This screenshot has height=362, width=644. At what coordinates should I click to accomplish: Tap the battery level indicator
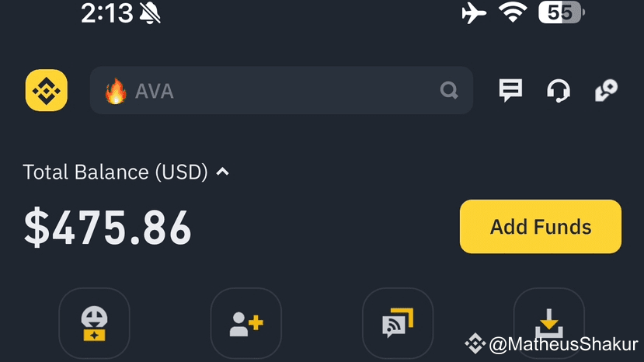click(562, 12)
